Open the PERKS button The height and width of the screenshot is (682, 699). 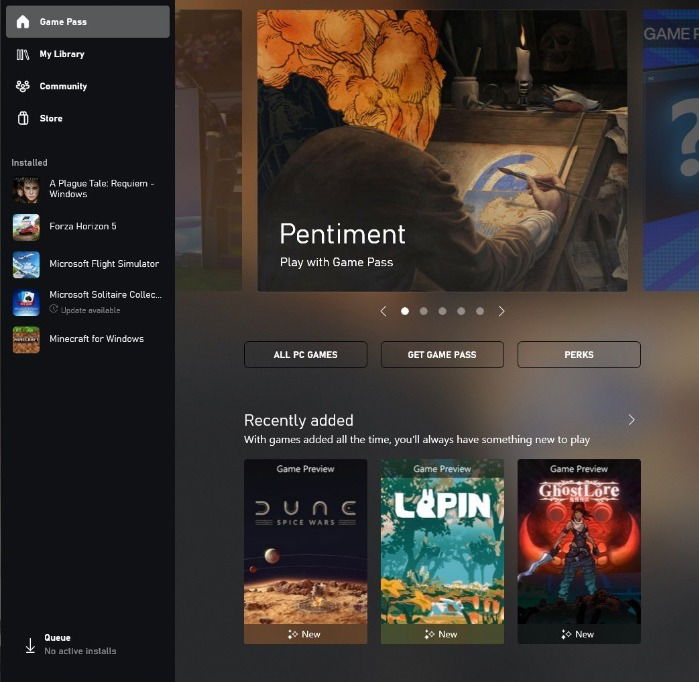pyautogui.click(x=579, y=355)
